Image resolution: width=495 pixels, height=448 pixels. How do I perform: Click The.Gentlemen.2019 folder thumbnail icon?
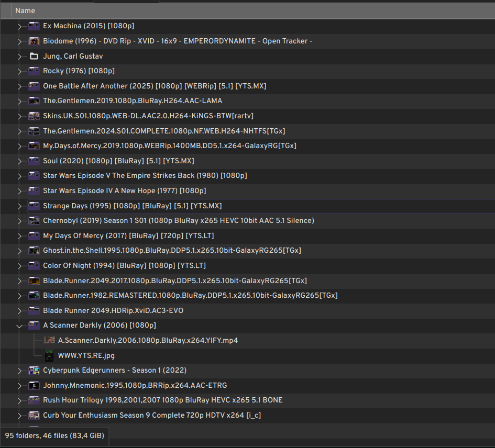pos(34,100)
